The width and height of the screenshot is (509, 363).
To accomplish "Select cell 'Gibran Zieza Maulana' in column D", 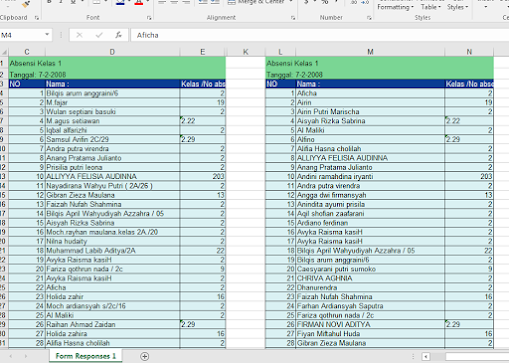I will [112, 195].
